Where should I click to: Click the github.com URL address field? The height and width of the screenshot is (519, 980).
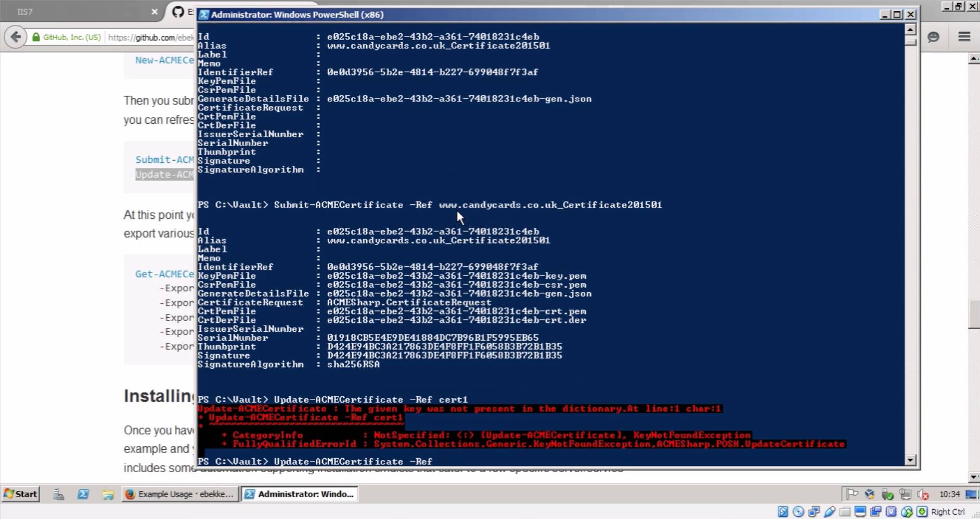tap(150, 37)
